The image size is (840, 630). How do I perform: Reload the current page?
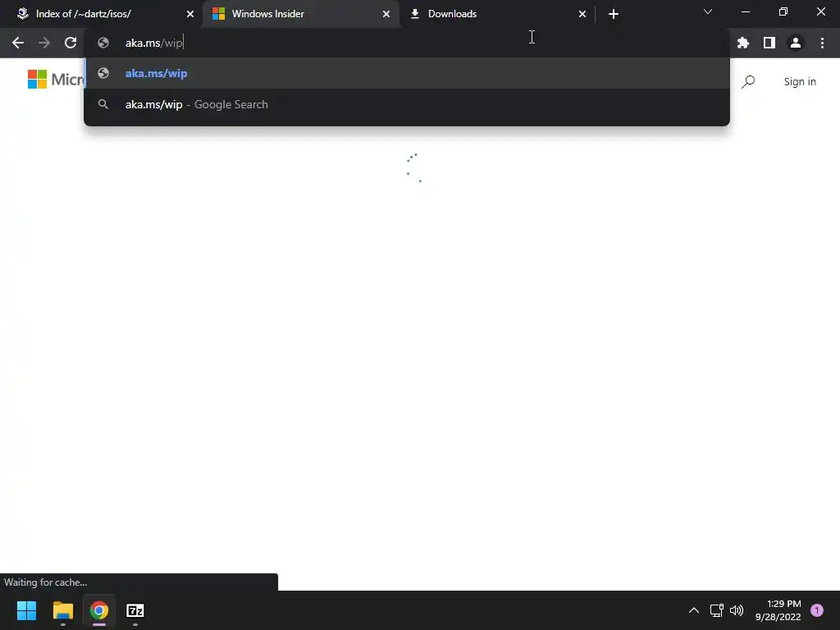point(71,43)
